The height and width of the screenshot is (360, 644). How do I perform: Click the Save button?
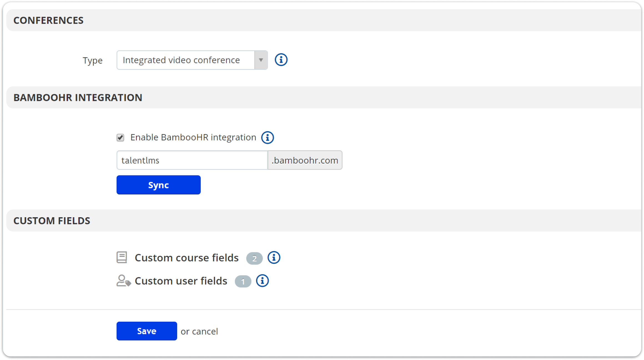[147, 331]
